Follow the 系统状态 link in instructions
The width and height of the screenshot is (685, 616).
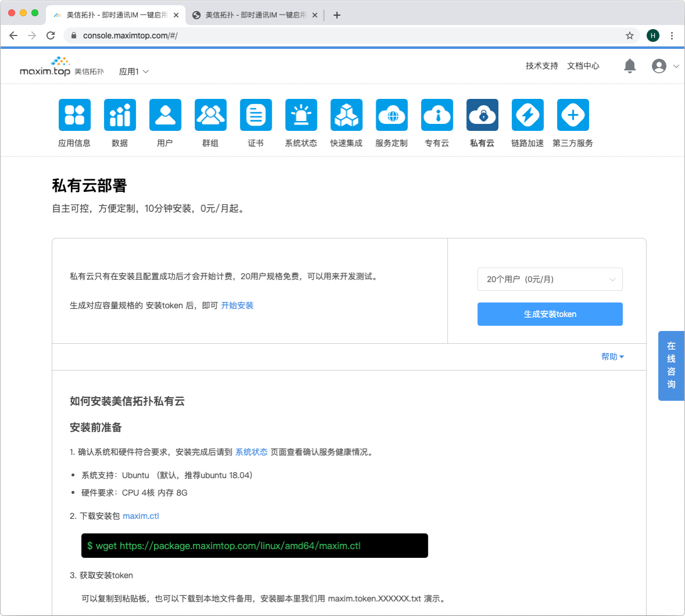(x=252, y=452)
